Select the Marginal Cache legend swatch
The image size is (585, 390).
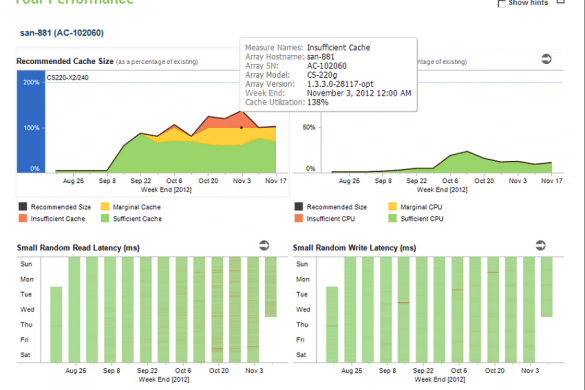(105, 206)
